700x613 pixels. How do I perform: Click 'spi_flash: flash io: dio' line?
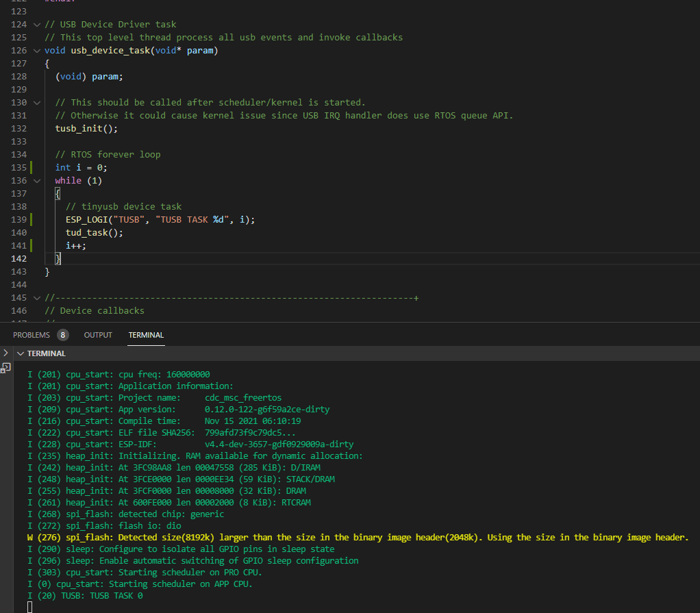(x=104, y=526)
